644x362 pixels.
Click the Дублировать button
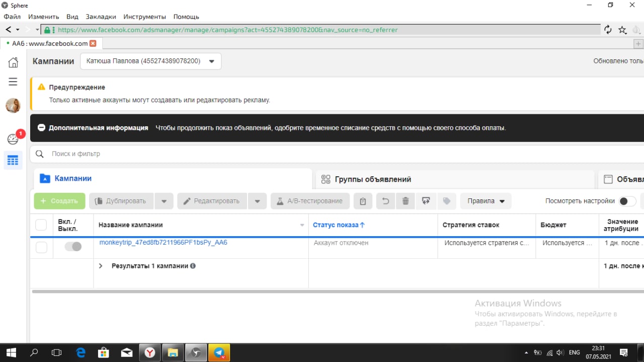[x=121, y=201]
